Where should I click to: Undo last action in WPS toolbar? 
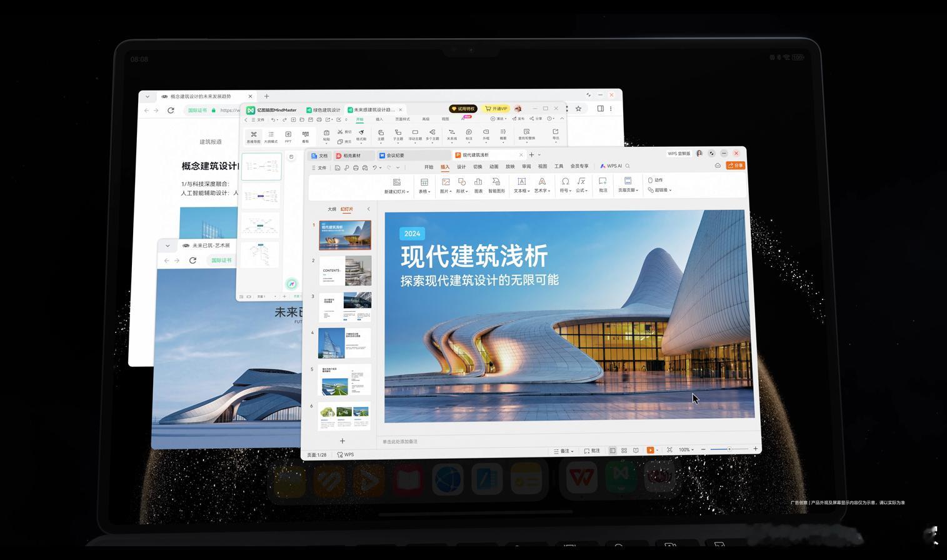[x=374, y=167]
